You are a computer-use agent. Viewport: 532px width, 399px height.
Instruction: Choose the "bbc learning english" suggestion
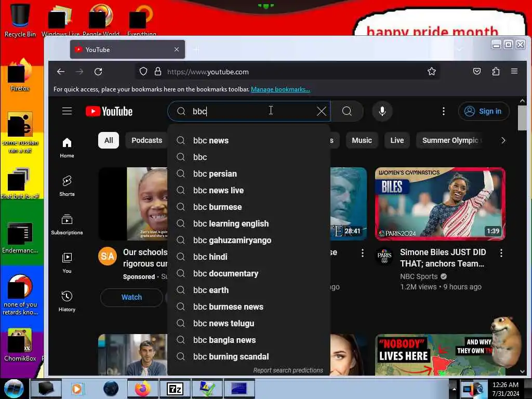(249, 223)
